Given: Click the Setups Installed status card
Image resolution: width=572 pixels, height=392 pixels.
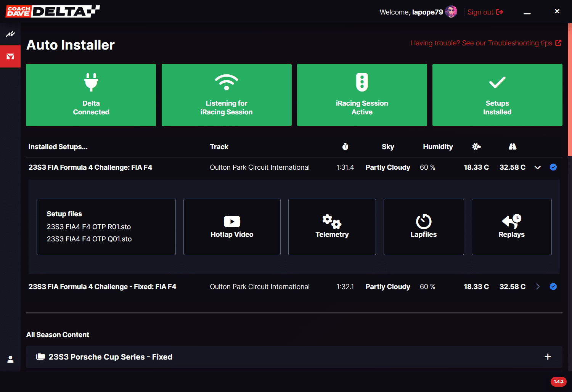Looking at the screenshot, I should point(497,95).
